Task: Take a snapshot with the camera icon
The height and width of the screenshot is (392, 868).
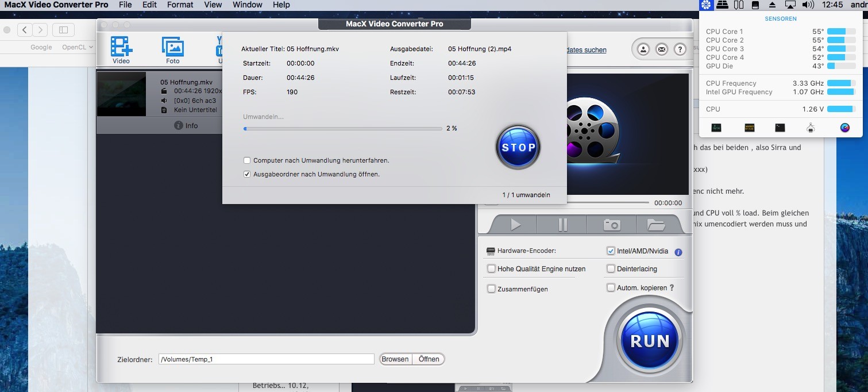Action: click(x=612, y=225)
